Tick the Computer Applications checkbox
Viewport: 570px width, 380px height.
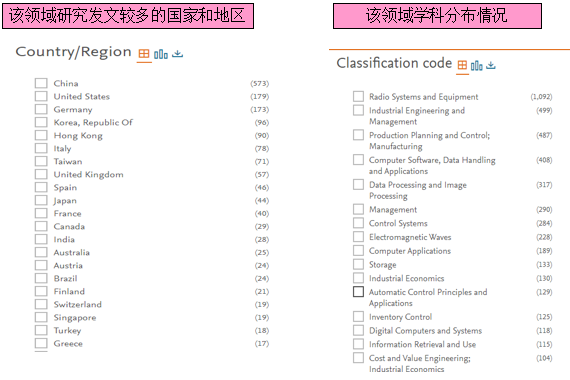pos(358,251)
